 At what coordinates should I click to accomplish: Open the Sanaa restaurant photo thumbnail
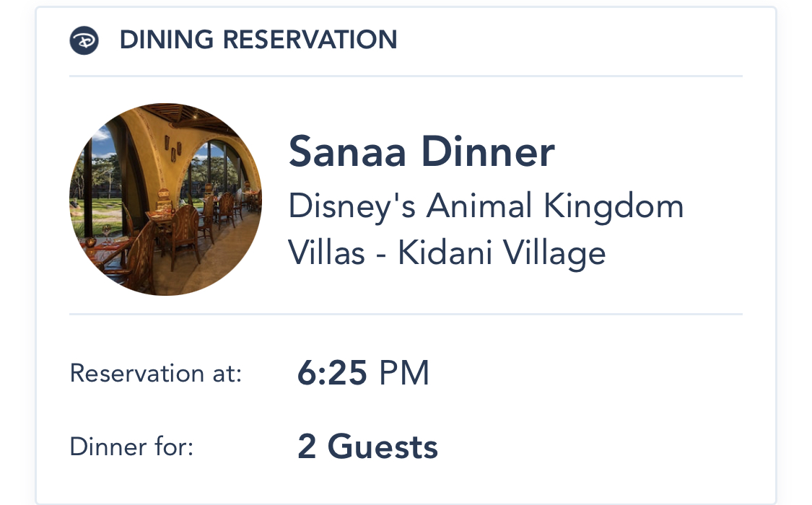coord(166,199)
